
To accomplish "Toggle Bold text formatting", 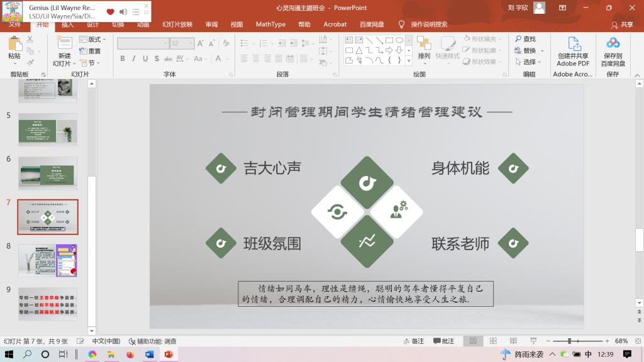I will point(123,58).
